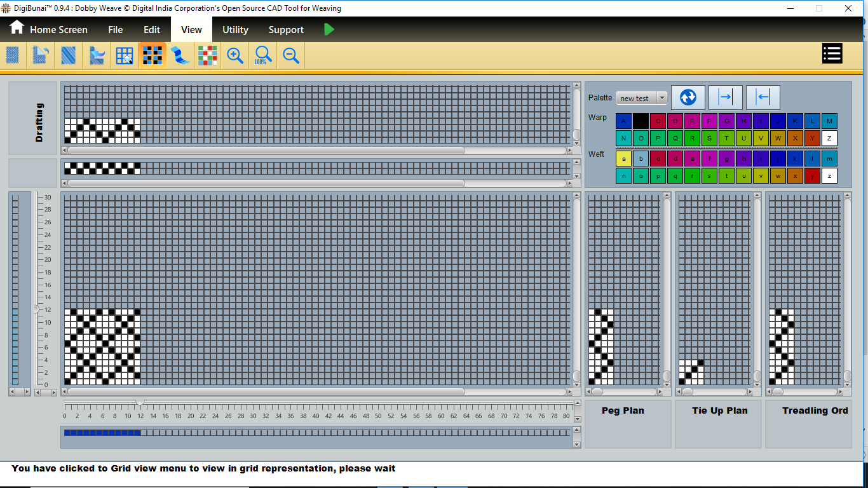Reset zoom with the 100% magnifier icon

click(x=262, y=56)
